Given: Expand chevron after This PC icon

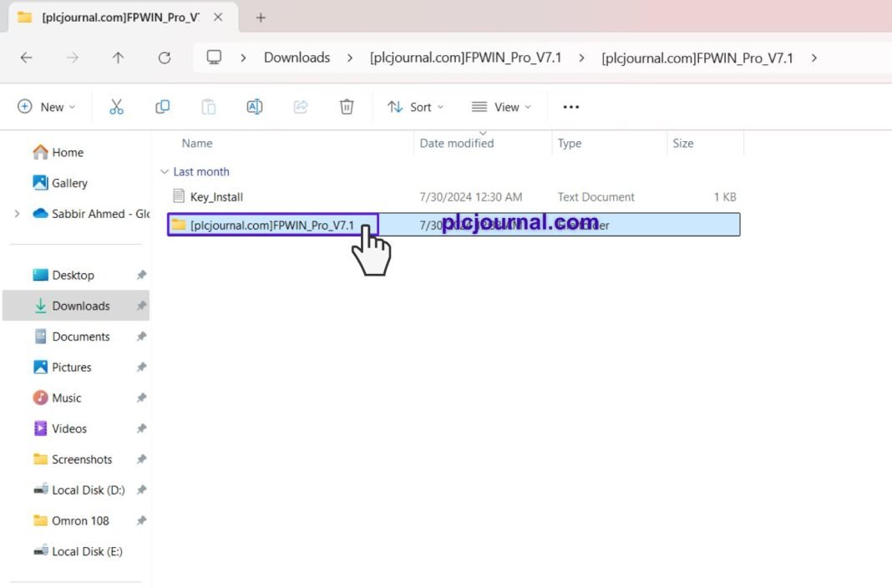Looking at the screenshot, I should tap(243, 58).
